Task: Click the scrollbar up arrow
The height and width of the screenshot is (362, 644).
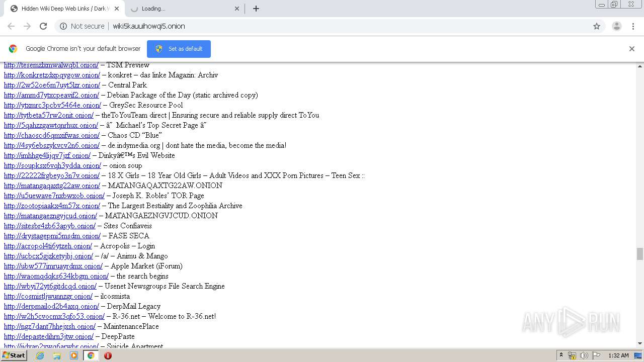Action: click(640, 66)
